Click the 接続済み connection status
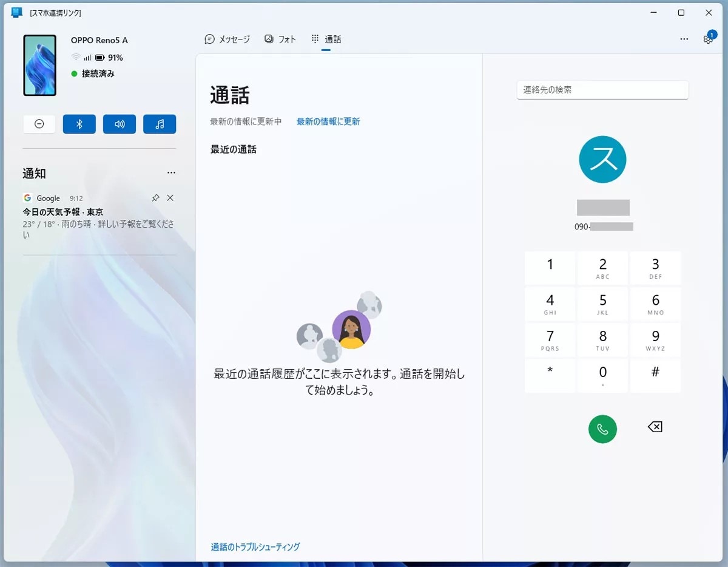The height and width of the screenshot is (567, 728). [x=93, y=73]
